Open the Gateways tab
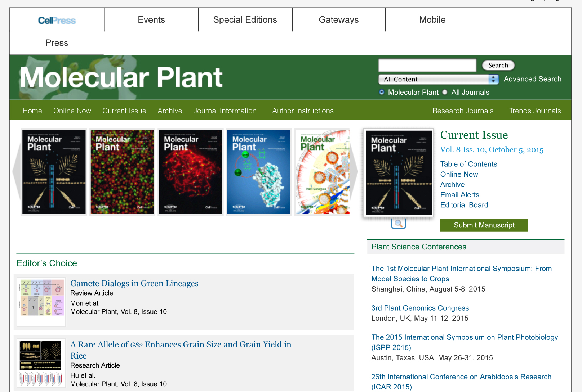 click(339, 19)
